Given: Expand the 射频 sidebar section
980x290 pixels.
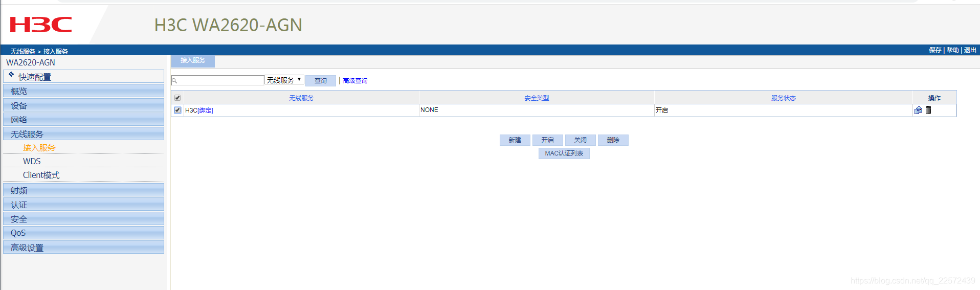Looking at the screenshot, I should tap(84, 190).
